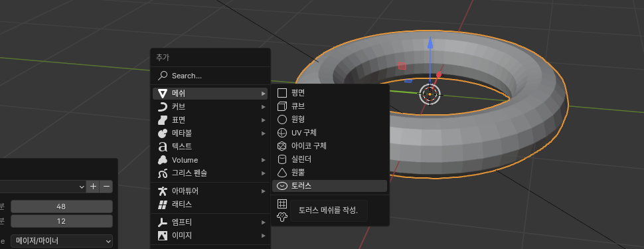
Task: Expand the 그리스 펜슬 (Grease Pencil) submenu
Action: [x=210, y=173]
